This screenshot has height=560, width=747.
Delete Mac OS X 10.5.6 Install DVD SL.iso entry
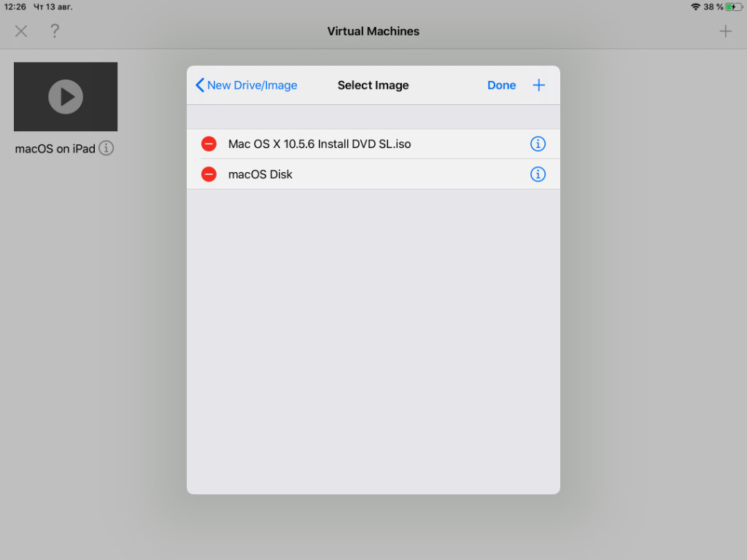coord(209,144)
